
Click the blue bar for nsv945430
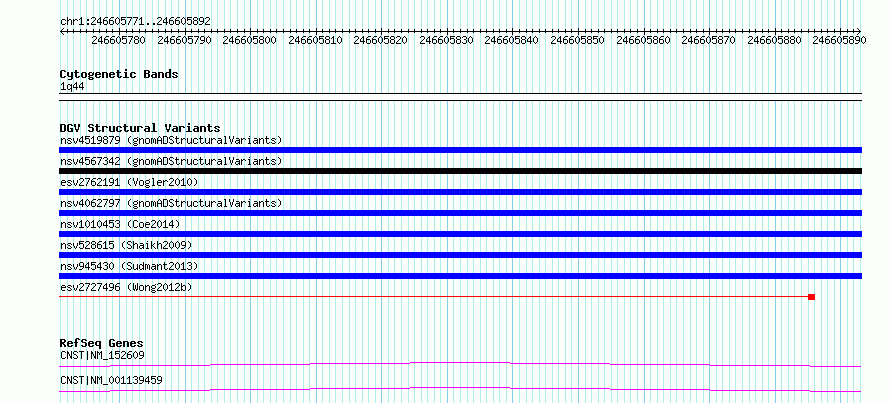[x=460, y=276]
